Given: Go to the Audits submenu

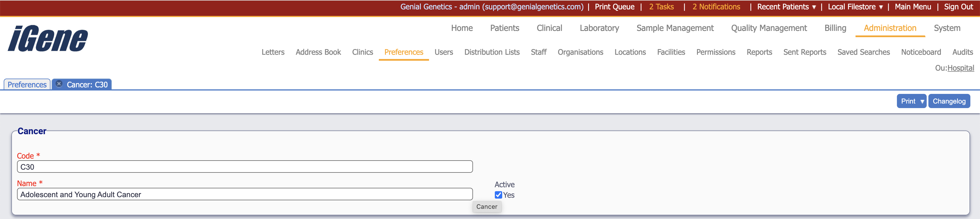Looking at the screenshot, I should click(962, 52).
